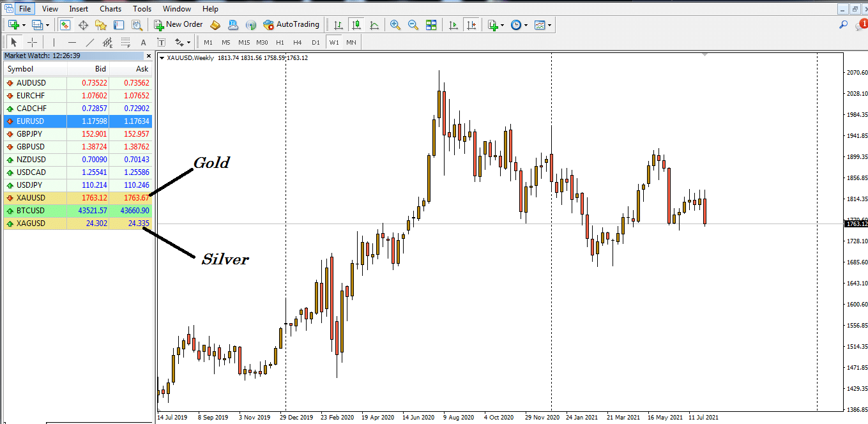The height and width of the screenshot is (424, 868).
Task: Select the trendline drawing tool
Action: [x=90, y=43]
